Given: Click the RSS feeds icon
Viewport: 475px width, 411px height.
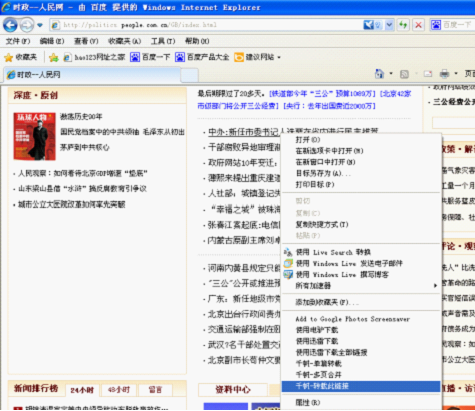Looking at the screenshot, I should click(x=404, y=74).
